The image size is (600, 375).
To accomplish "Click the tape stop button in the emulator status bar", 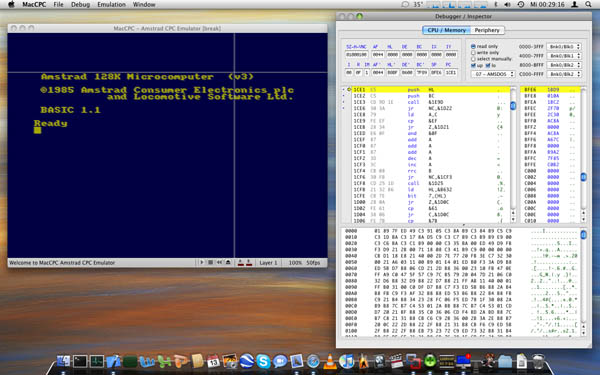I will [x=210, y=262].
